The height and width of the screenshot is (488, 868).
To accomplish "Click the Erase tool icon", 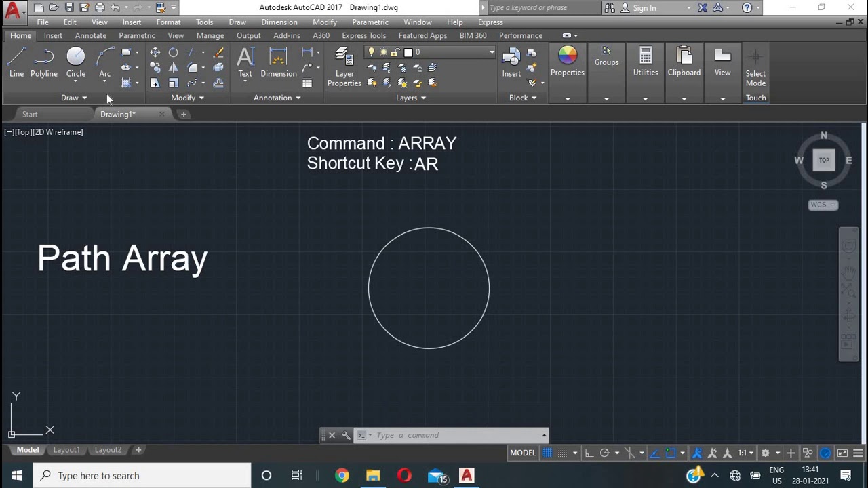I will tap(218, 53).
